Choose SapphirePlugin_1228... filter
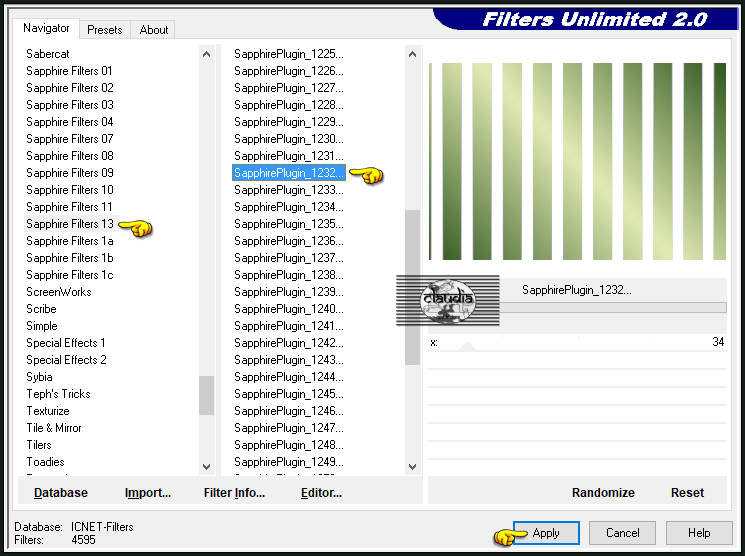Viewport: 745px width, 556px height. pyautogui.click(x=288, y=105)
